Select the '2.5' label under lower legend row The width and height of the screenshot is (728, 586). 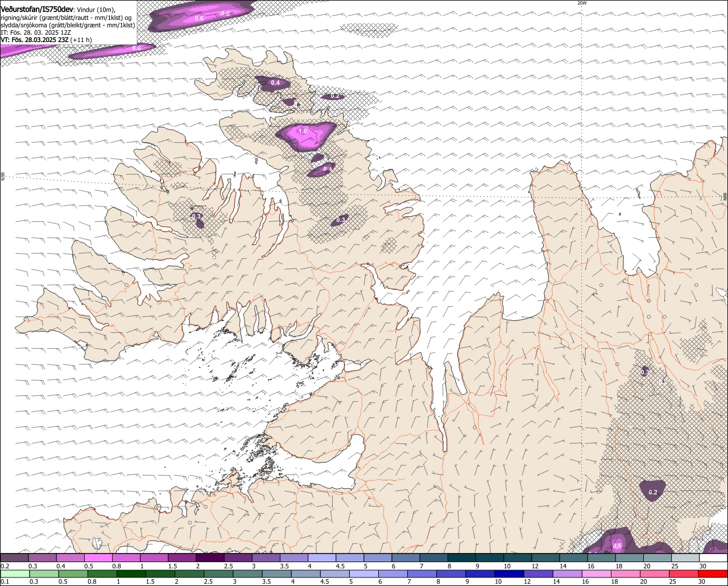(x=209, y=582)
